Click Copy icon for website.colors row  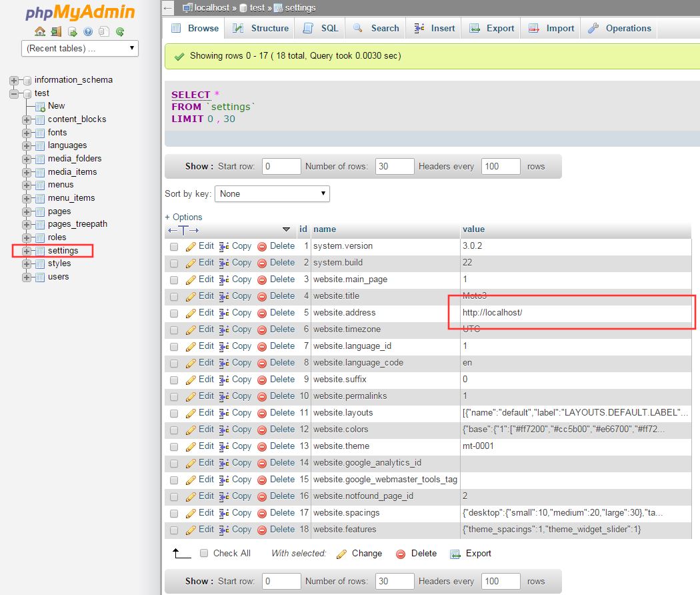pos(224,430)
